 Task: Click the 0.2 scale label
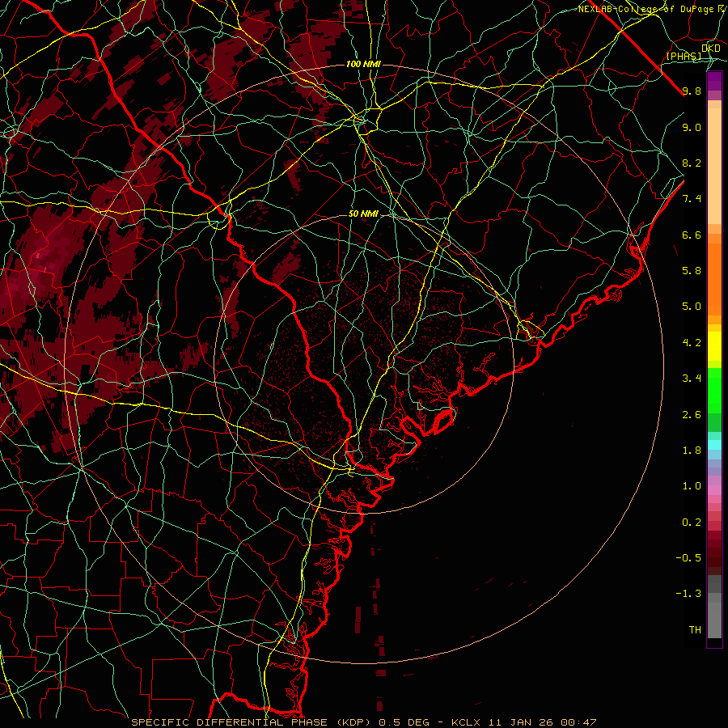pyautogui.click(x=692, y=523)
